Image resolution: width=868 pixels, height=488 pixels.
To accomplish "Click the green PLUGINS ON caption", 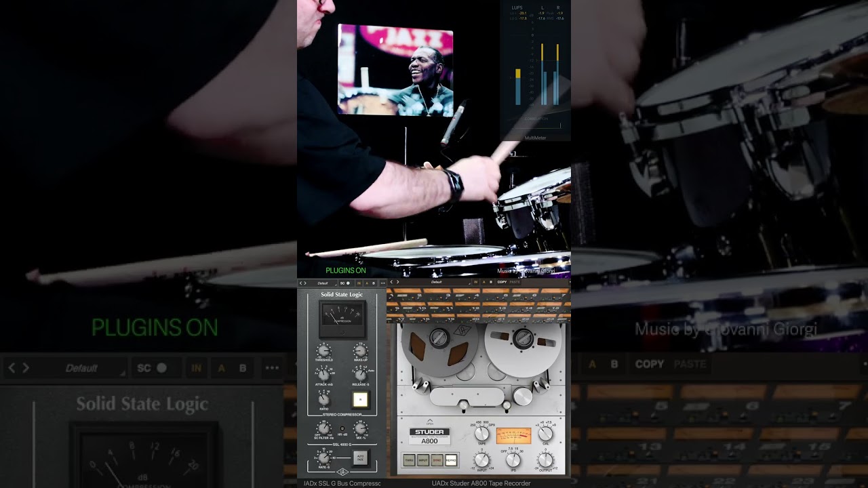I will coord(346,270).
